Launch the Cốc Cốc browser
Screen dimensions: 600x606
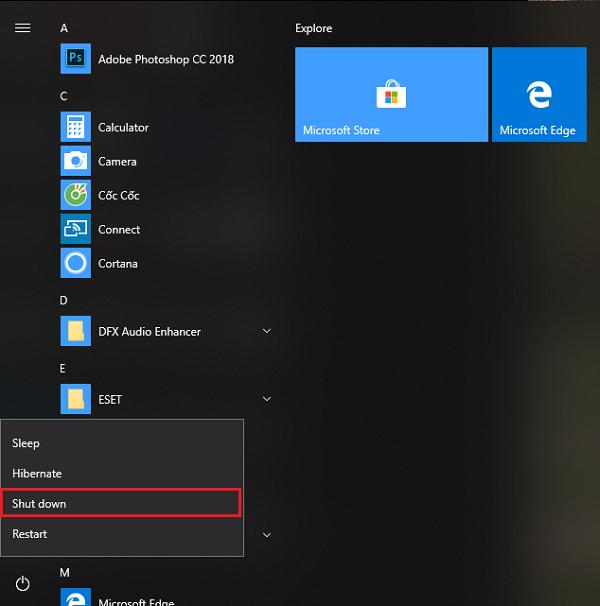(x=118, y=196)
